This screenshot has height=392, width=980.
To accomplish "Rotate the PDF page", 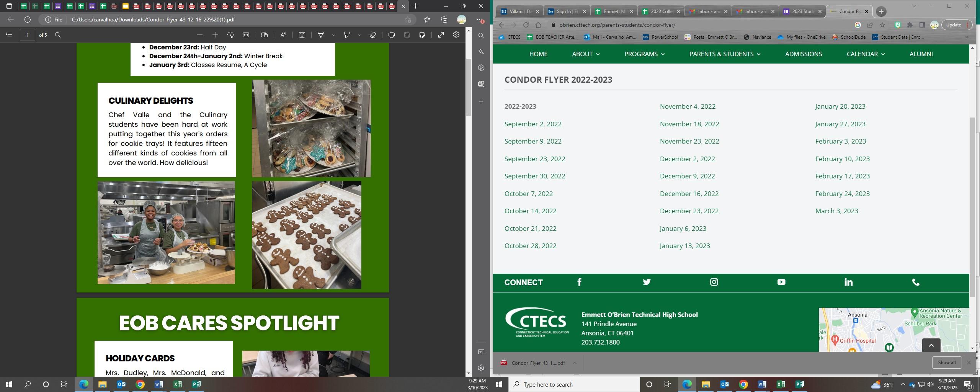I will click(x=230, y=35).
